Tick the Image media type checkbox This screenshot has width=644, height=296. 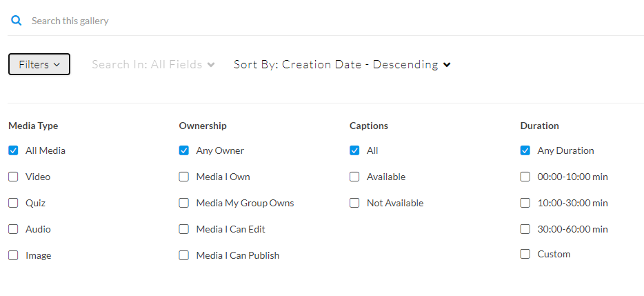coord(13,255)
